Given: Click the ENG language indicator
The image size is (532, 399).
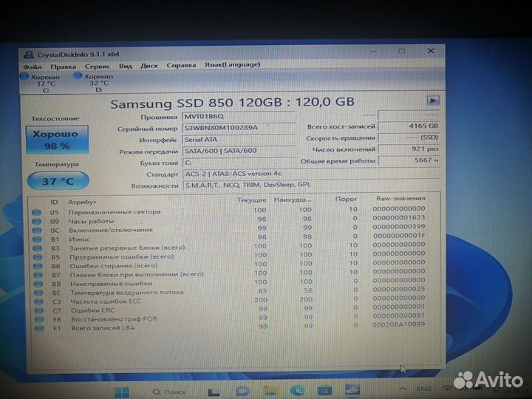Looking at the screenshot, I should pyautogui.click(x=424, y=389).
